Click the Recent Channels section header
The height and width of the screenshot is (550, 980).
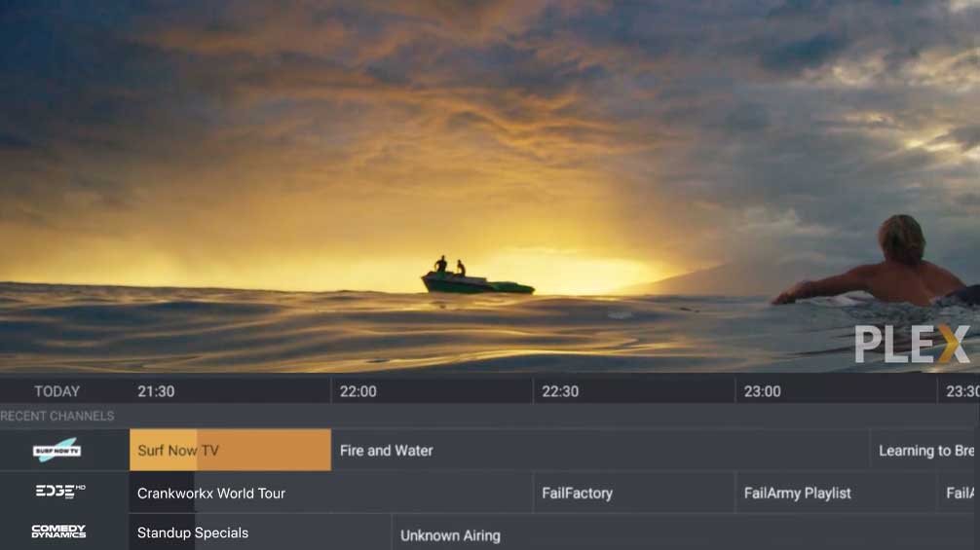coord(57,416)
